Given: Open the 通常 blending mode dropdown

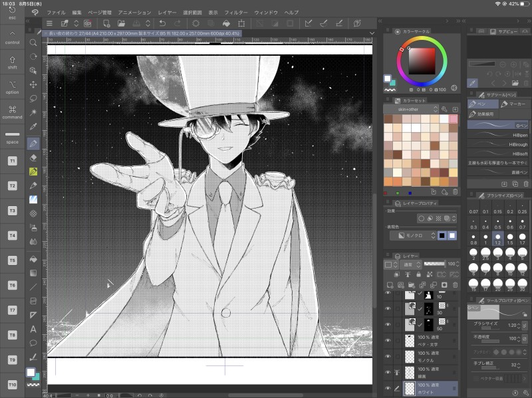Looking at the screenshot, I should pos(411,264).
